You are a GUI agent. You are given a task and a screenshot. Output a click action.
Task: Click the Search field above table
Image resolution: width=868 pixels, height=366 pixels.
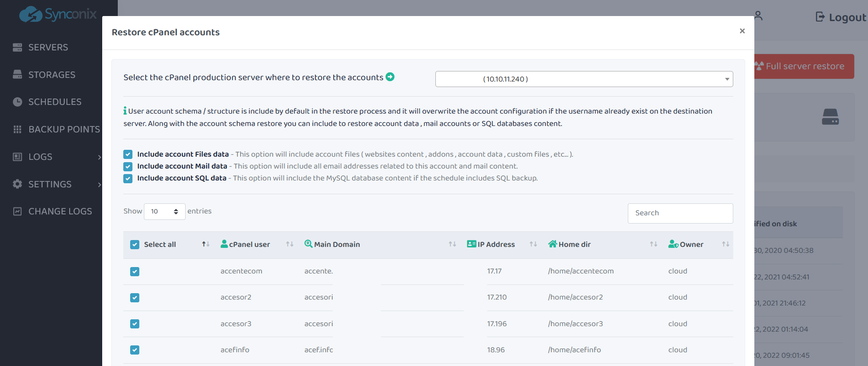tap(680, 213)
